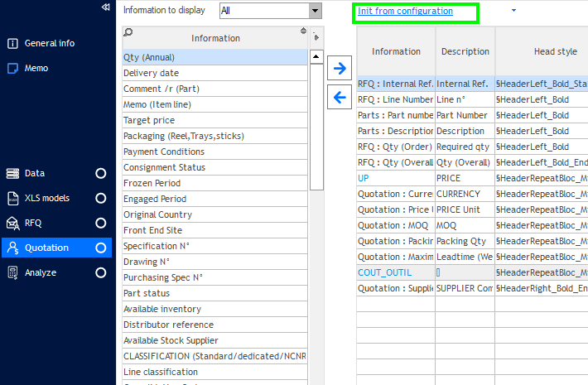Open the General info section icon
Screen dimensions: 588x385
12,43
